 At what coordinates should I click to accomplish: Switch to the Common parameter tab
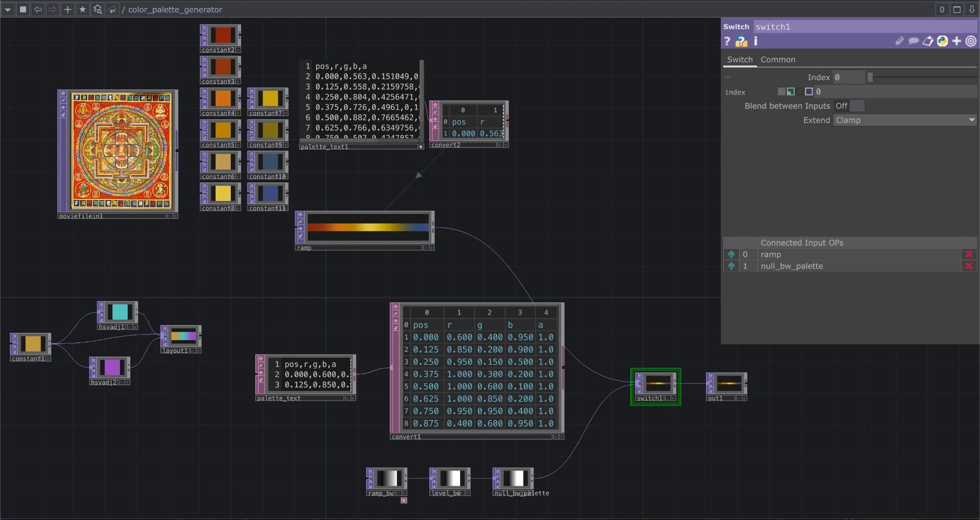[778, 59]
